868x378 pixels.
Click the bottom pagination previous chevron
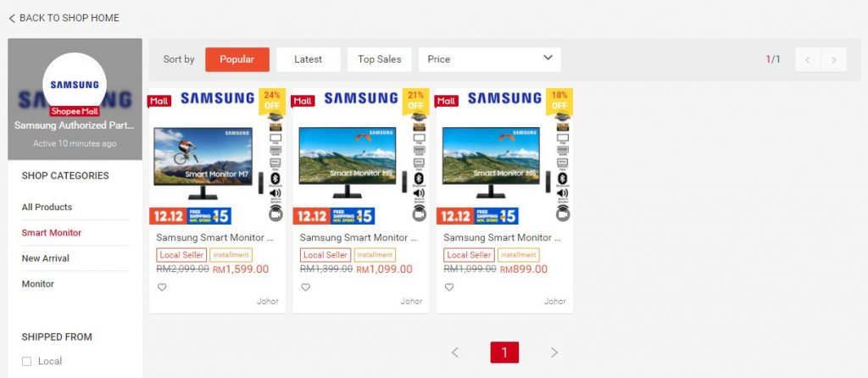coord(455,353)
